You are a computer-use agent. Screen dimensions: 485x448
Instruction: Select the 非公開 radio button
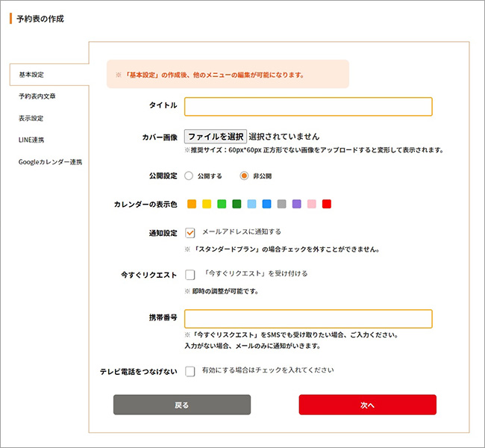243,176
